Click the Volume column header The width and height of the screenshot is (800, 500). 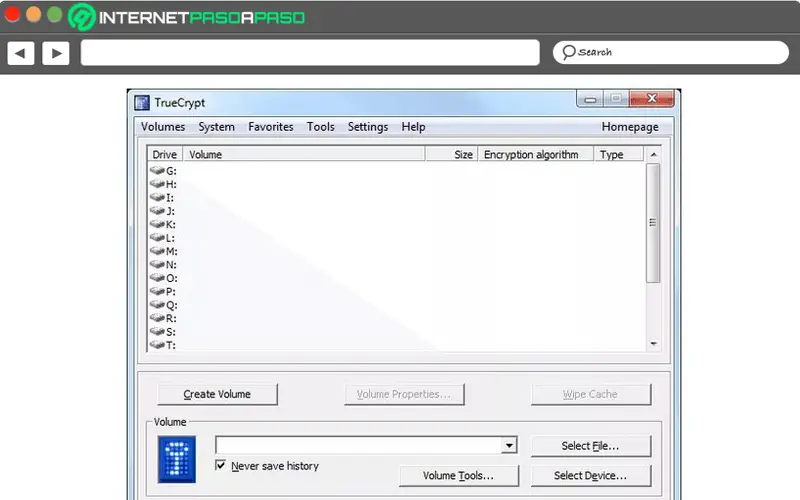pyautogui.click(x=304, y=154)
